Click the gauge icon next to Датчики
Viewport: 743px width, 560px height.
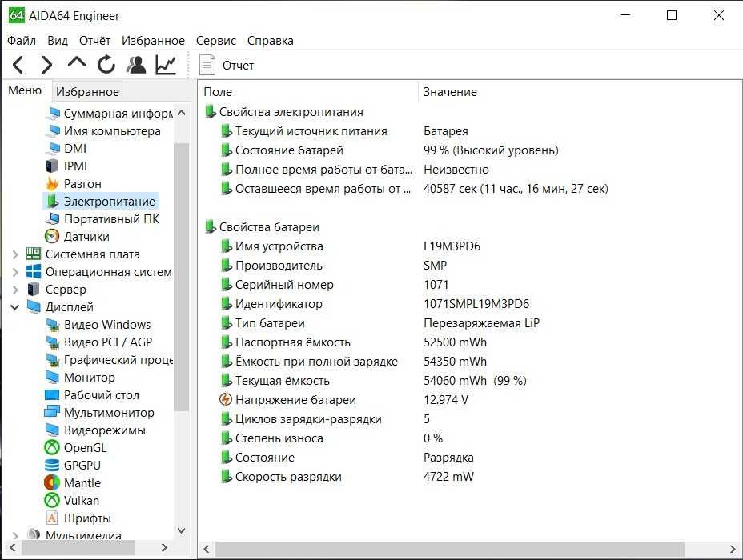tap(52, 236)
